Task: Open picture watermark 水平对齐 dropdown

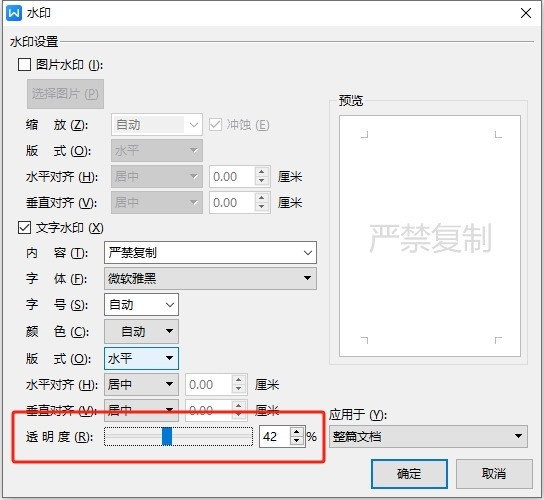Action: pyautogui.click(x=157, y=177)
